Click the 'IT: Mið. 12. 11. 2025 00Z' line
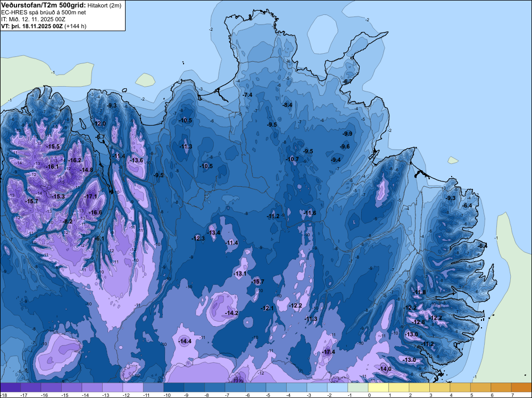The height and width of the screenshot is (398, 532). point(33,19)
